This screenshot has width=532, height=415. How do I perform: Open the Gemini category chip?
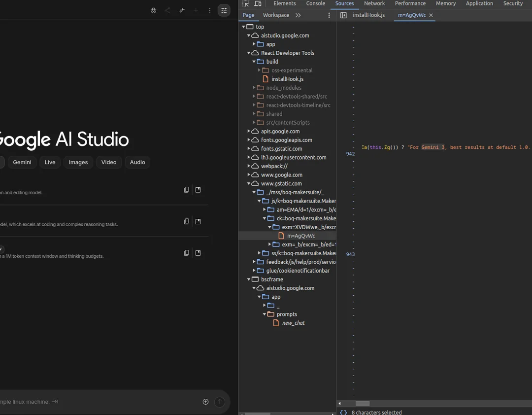22,162
